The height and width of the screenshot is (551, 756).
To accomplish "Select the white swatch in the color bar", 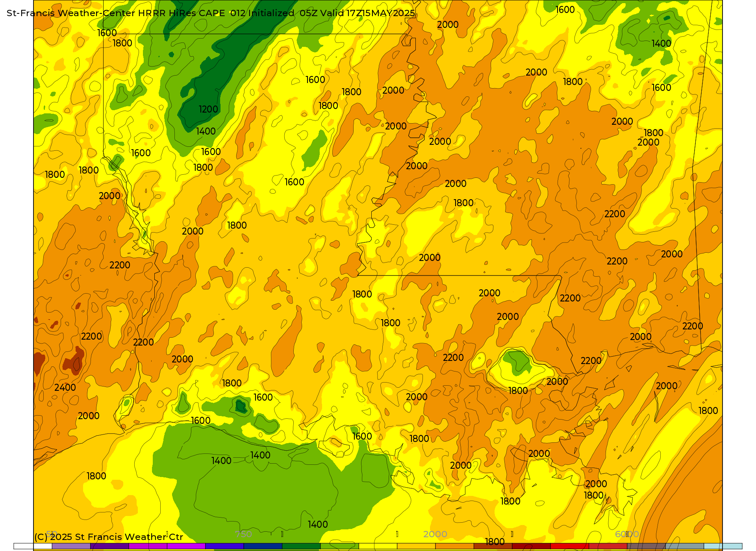I will (x=33, y=546).
